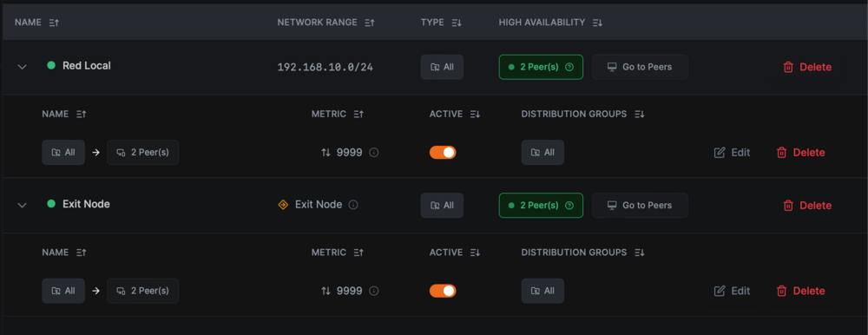Click help icon in Exit Node 2 Peer(s) badge

click(x=569, y=206)
